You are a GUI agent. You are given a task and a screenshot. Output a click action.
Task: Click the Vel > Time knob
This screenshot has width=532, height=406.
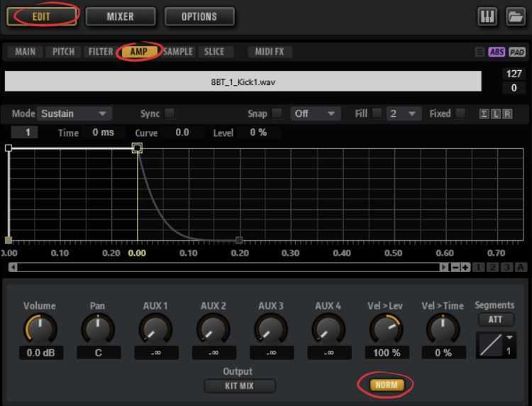pos(443,328)
